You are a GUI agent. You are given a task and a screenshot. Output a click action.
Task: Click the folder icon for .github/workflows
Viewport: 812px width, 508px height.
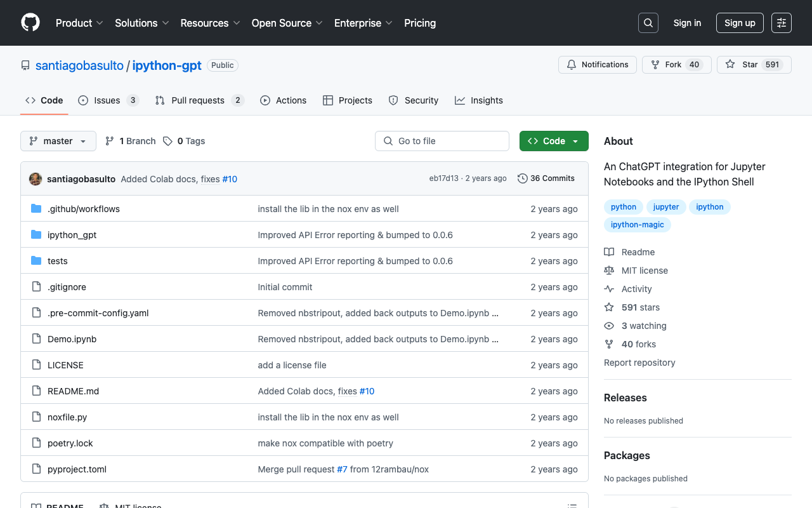pyautogui.click(x=36, y=209)
